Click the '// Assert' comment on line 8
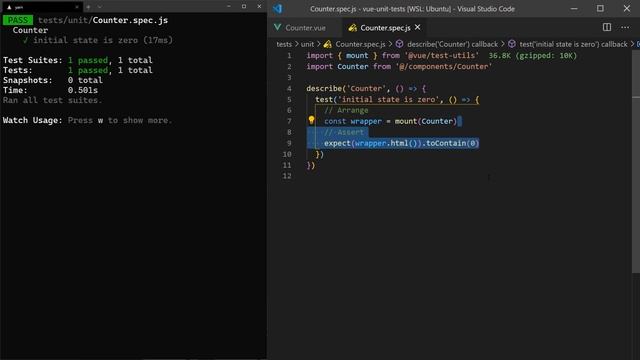 [344, 132]
